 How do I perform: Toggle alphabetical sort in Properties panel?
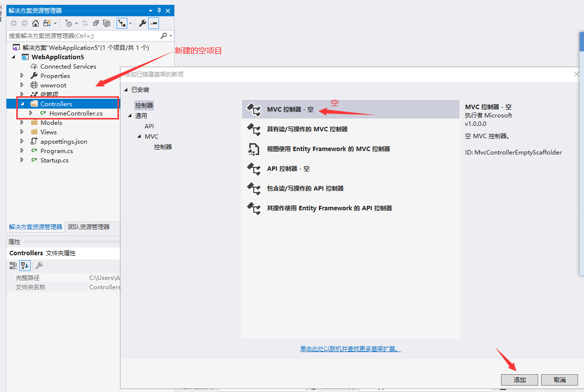point(25,266)
